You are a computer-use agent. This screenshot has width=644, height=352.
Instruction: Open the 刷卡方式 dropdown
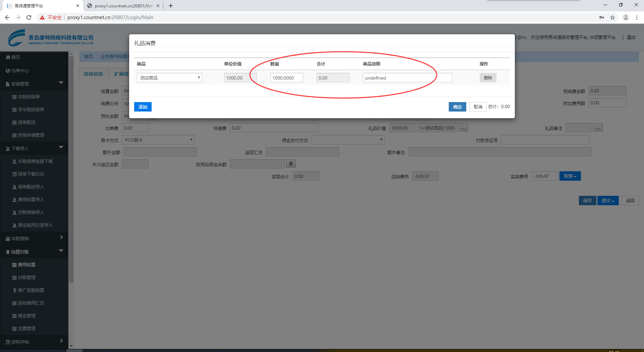(158, 140)
